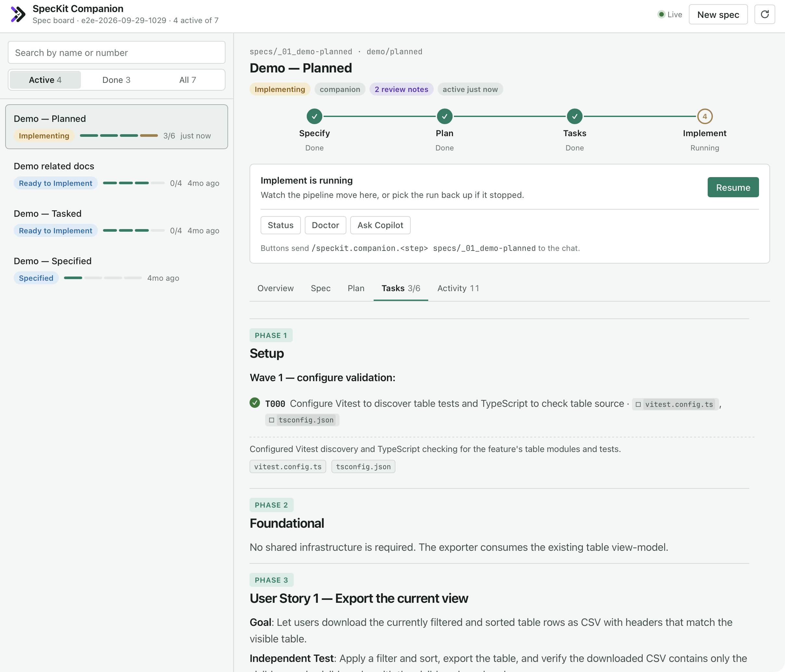Viewport: 785px width, 672px height.
Task: Open the Overview tab
Action: click(x=276, y=288)
